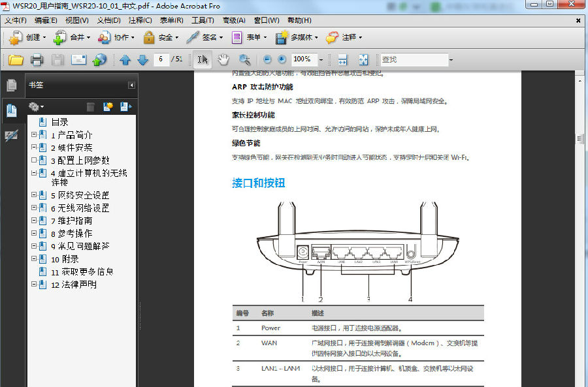This screenshot has width=588, height=387.
Task: Activate the Select text tool
Action: click(x=203, y=59)
